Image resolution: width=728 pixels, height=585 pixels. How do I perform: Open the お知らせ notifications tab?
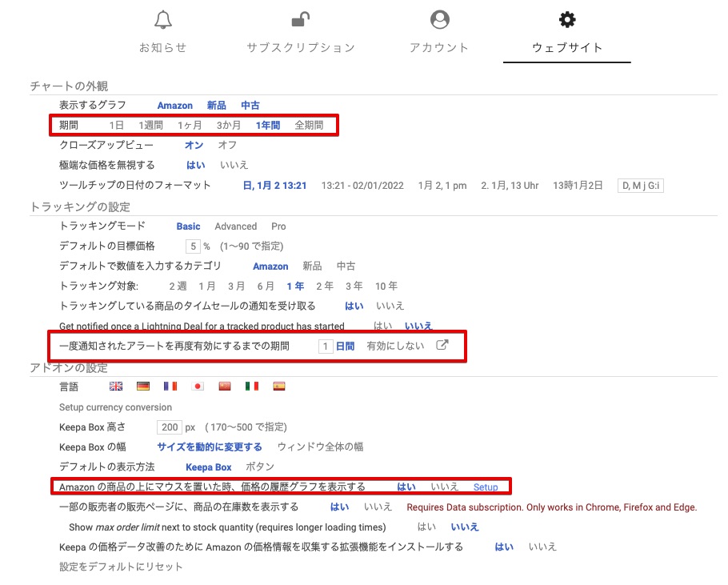tap(163, 32)
